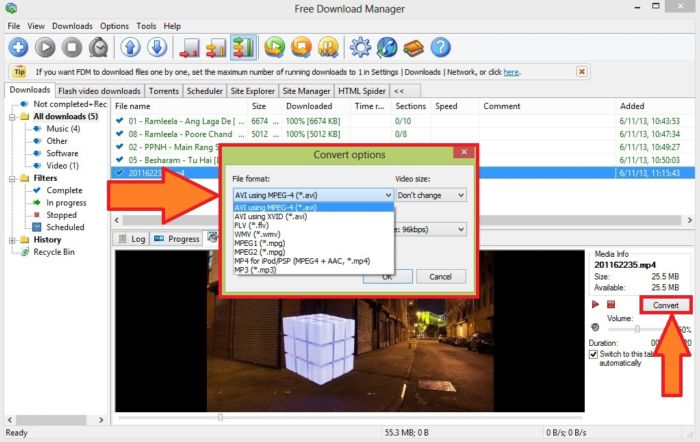Select Recycle Bin in tree
The image size is (700, 442).
point(54,252)
